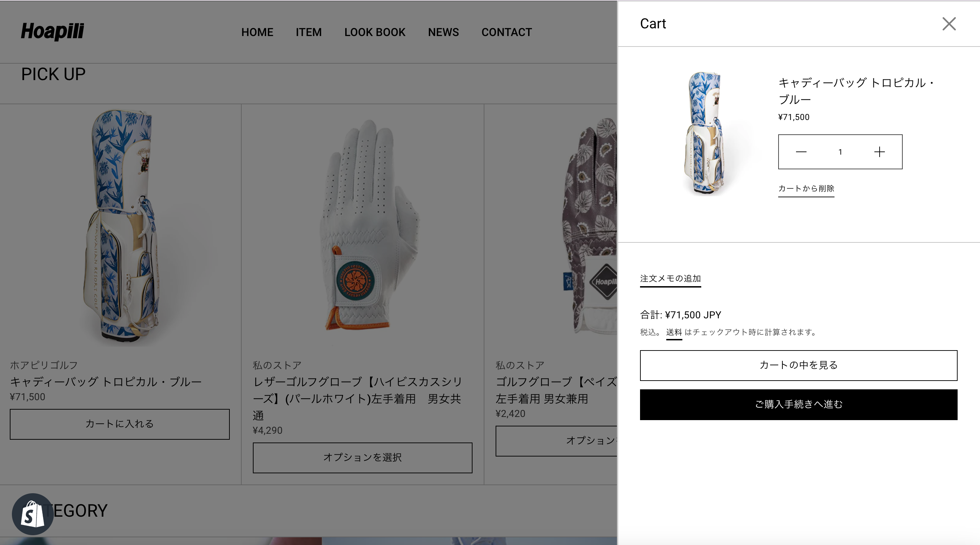Increase cart quantity with the plus icon

(x=879, y=152)
